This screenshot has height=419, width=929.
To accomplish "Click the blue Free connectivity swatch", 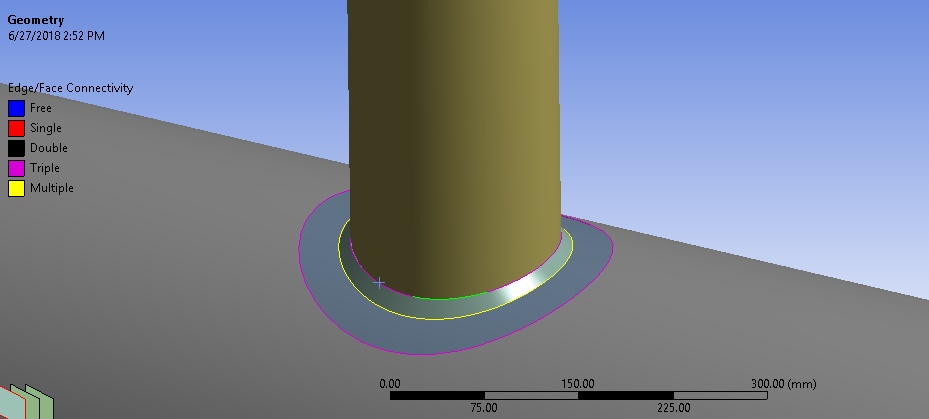I will click(17, 108).
